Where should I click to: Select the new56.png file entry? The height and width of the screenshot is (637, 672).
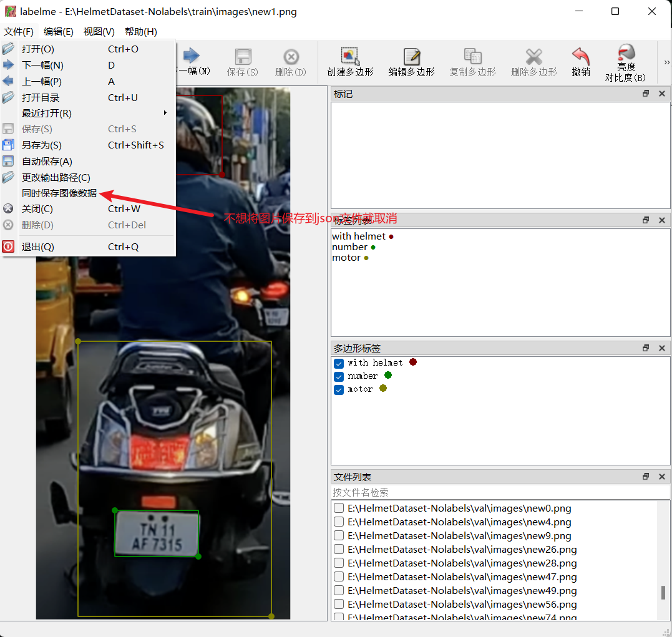[x=462, y=604]
